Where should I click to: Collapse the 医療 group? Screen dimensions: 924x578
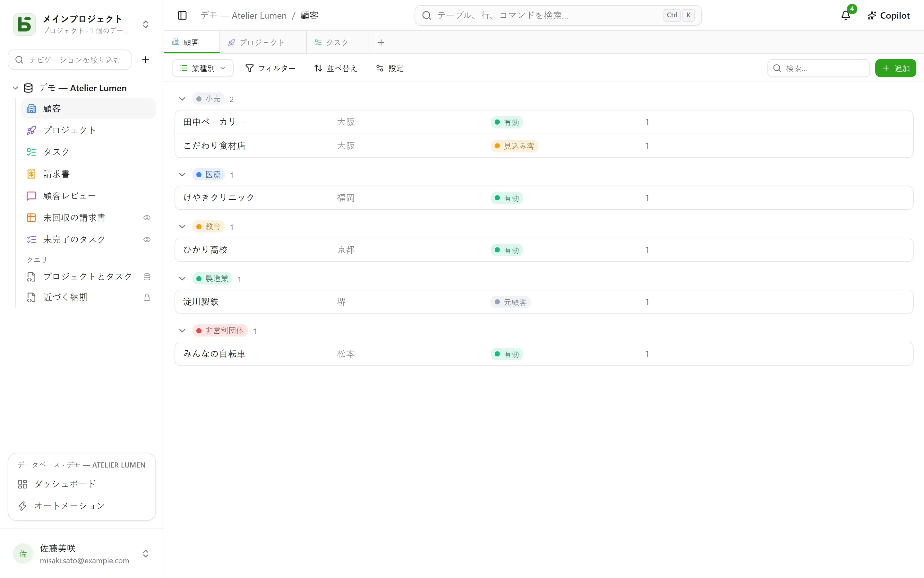point(182,175)
